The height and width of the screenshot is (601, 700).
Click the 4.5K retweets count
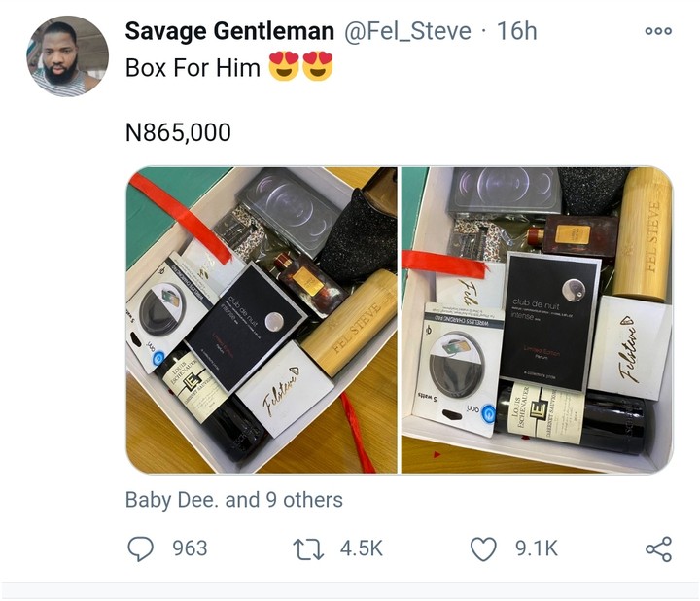click(x=363, y=549)
